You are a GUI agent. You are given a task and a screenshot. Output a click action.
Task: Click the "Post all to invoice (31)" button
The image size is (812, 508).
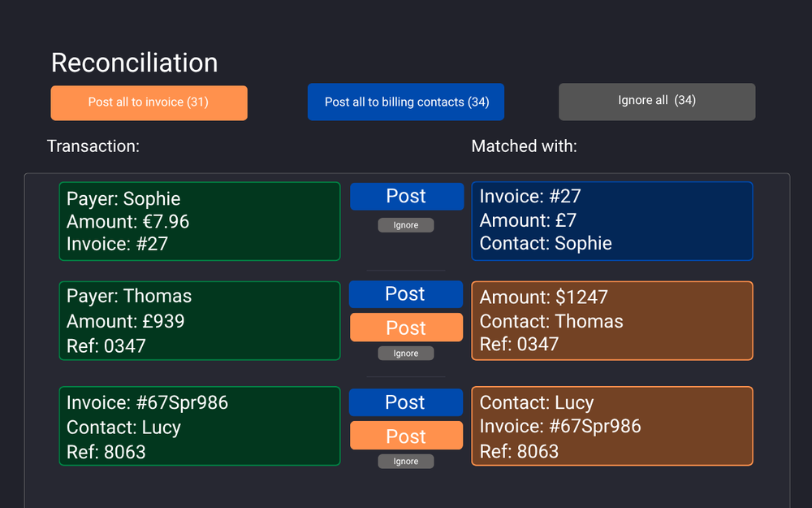149,102
